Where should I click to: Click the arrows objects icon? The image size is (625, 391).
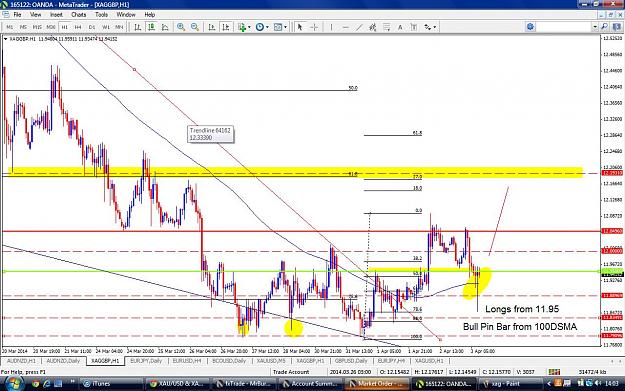427,27
